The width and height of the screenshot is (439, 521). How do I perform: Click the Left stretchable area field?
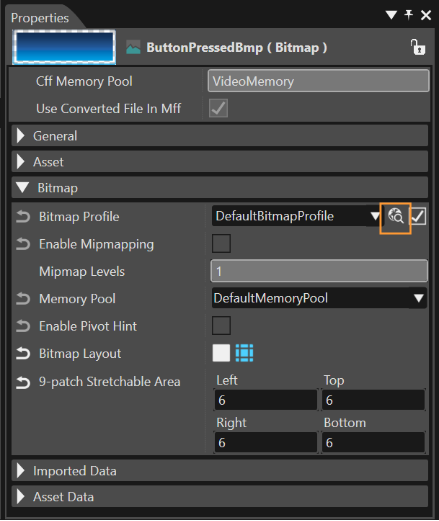coord(266,400)
